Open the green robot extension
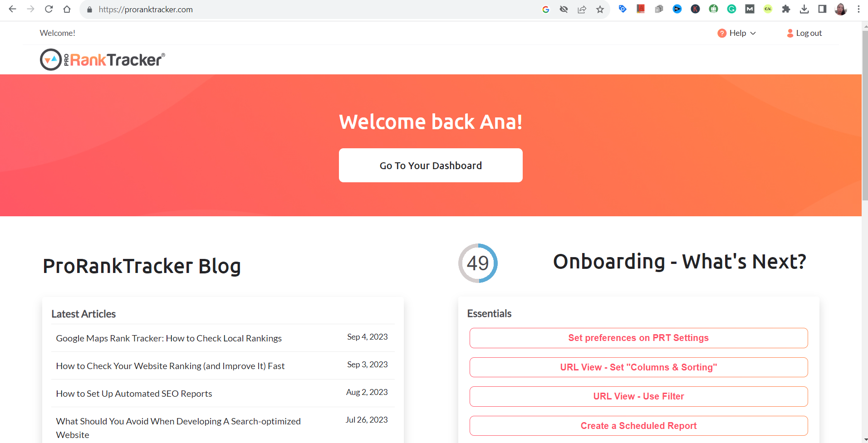Viewport: 868px width, 443px height. pos(713,9)
